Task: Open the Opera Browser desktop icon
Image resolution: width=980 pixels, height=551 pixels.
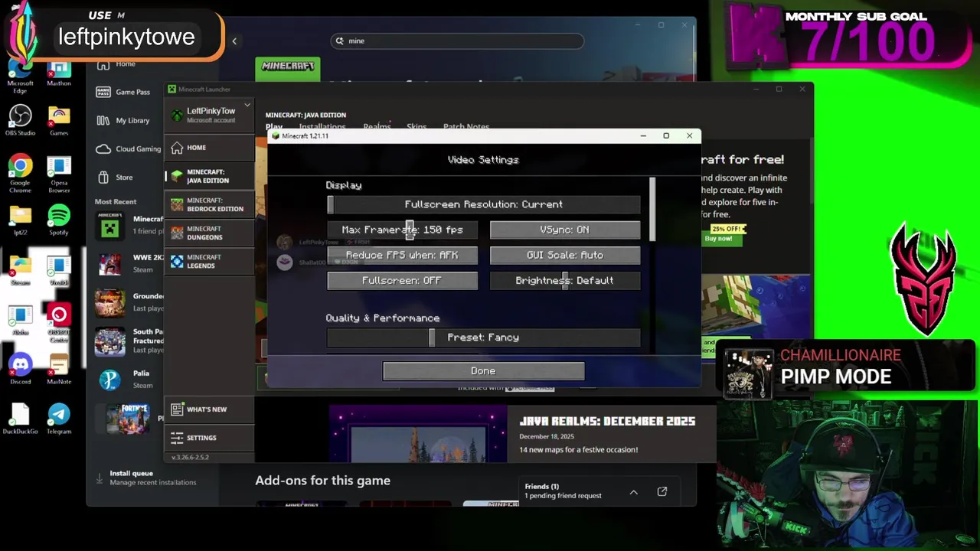Action: (59, 174)
